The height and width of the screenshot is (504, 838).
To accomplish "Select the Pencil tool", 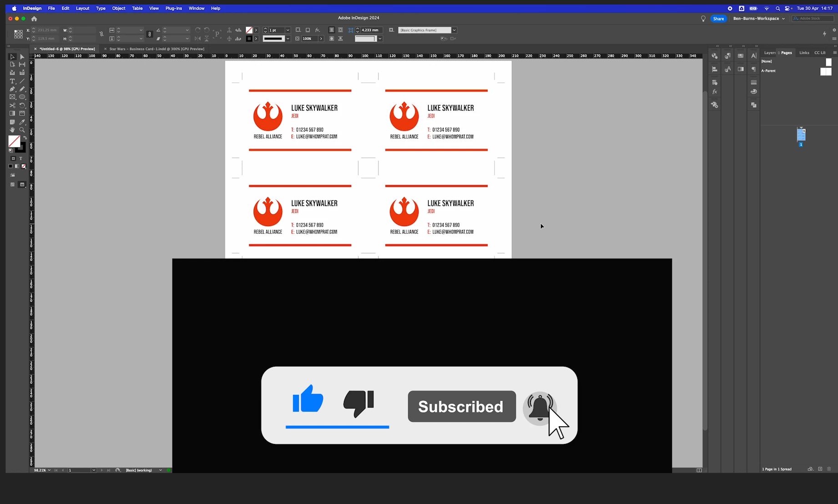I will pyautogui.click(x=22, y=89).
